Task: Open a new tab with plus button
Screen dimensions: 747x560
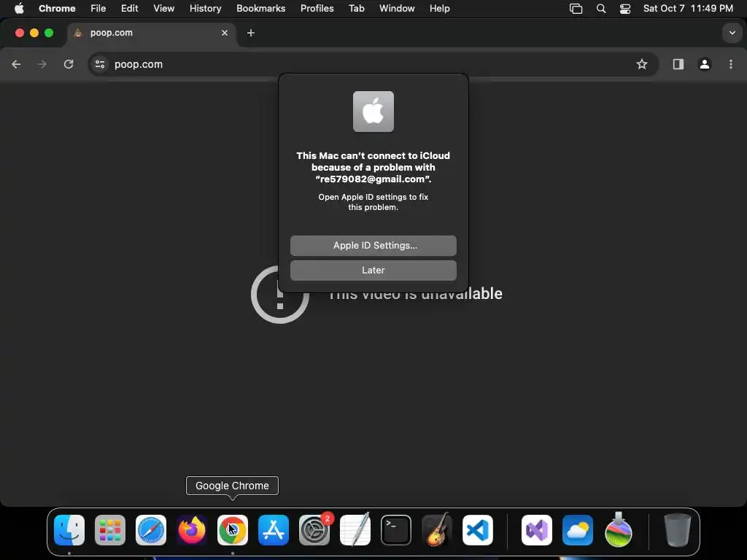Action: [251, 33]
